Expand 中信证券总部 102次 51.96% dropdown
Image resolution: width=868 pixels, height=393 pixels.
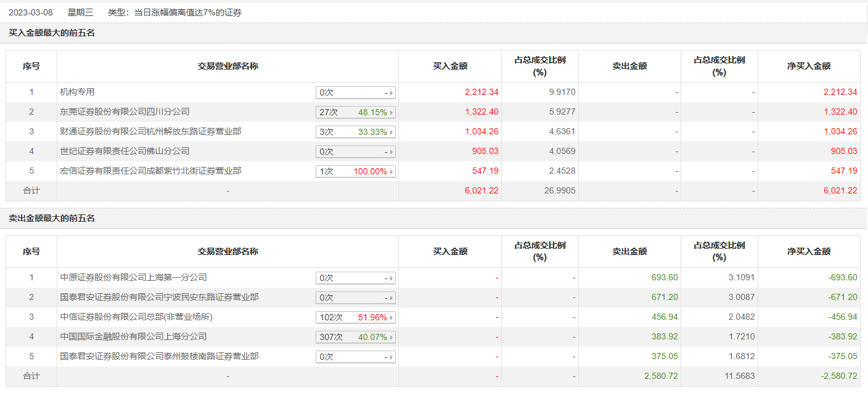coord(391,318)
